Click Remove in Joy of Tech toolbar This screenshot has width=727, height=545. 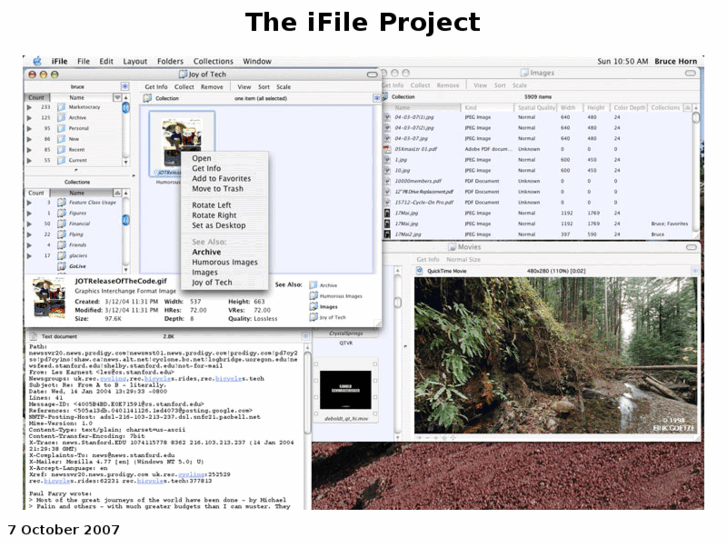(212, 87)
